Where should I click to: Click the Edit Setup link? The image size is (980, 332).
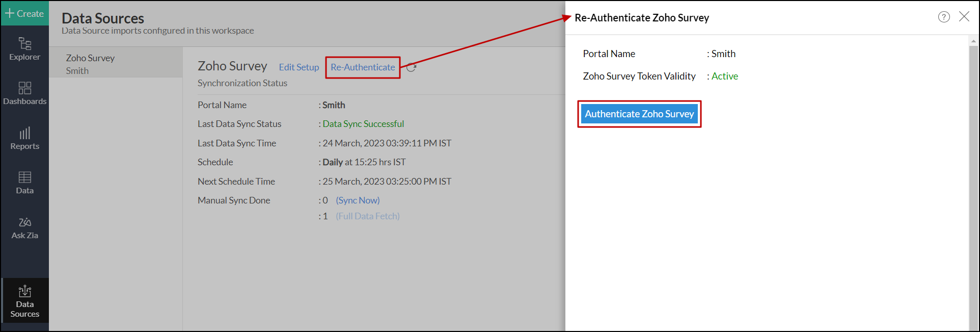[299, 67]
